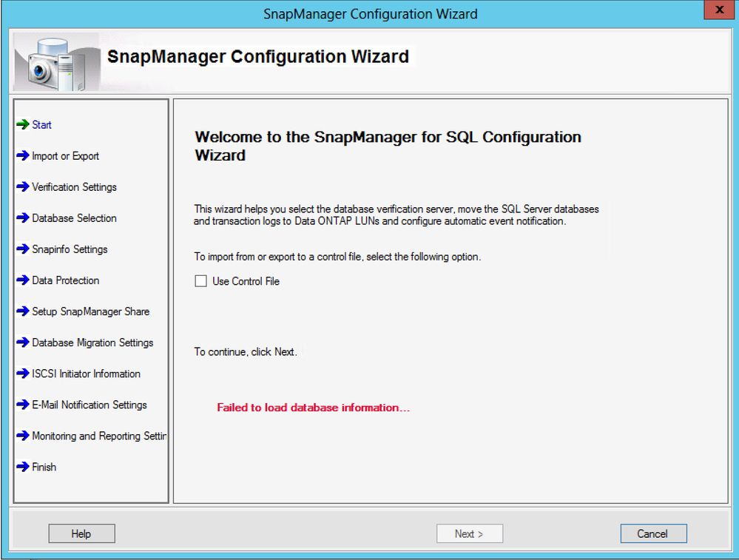The width and height of the screenshot is (739, 560).
Task: Click the 'Welcome to the SnapManager for SQL' heading
Action: pos(388,146)
